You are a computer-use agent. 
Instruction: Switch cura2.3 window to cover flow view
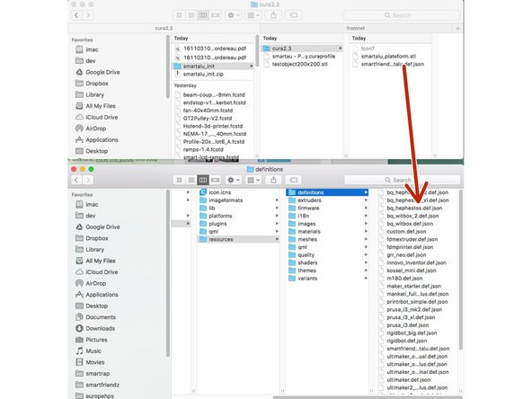coord(215,15)
